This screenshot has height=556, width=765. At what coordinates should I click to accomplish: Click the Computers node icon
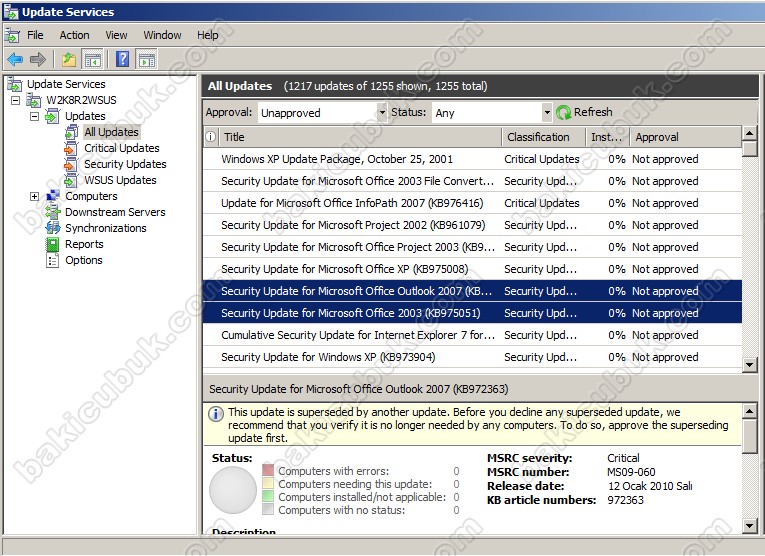click(x=52, y=196)
